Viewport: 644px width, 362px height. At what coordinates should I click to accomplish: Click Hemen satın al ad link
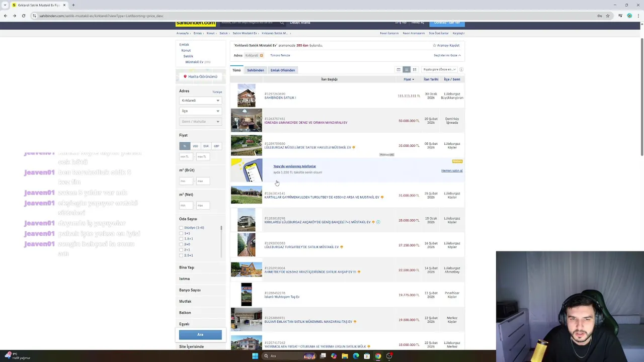point(452,171)
